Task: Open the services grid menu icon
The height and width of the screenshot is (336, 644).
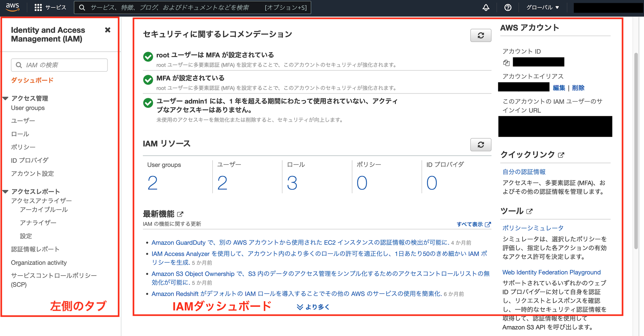Action: coord(38,8)
